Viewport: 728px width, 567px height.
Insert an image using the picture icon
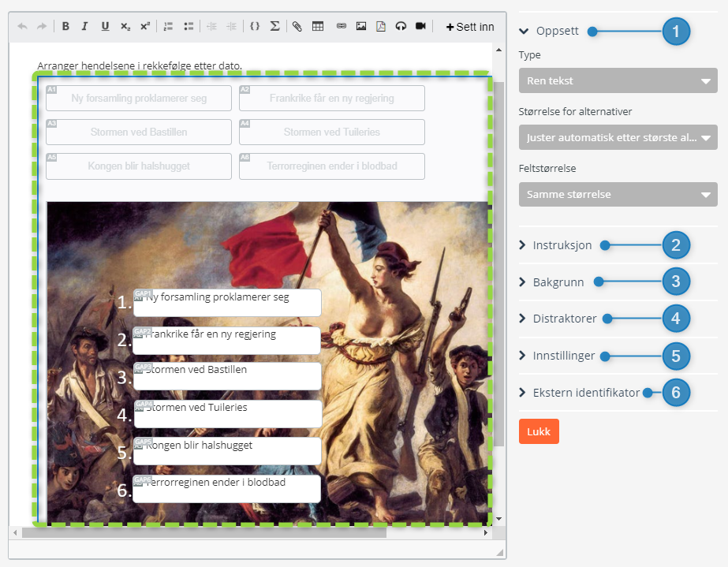361,27
